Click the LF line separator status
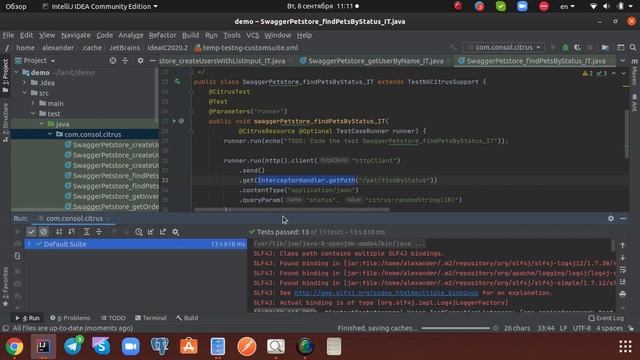Image resolution: width=640 pixels, height=360 pixels. (563, 328)
